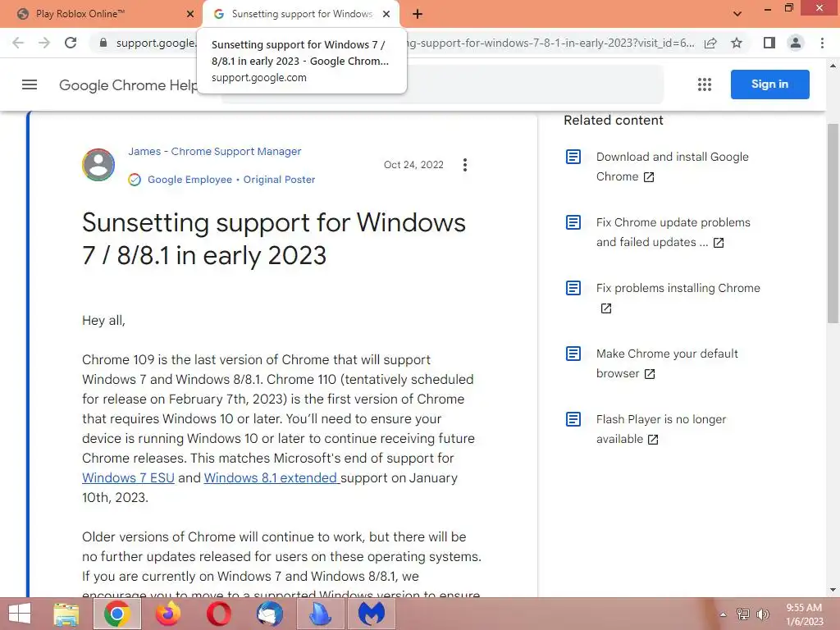Bookmark this page with the star icon
This screenshot has height=630, width=840.
click(737, 43)
